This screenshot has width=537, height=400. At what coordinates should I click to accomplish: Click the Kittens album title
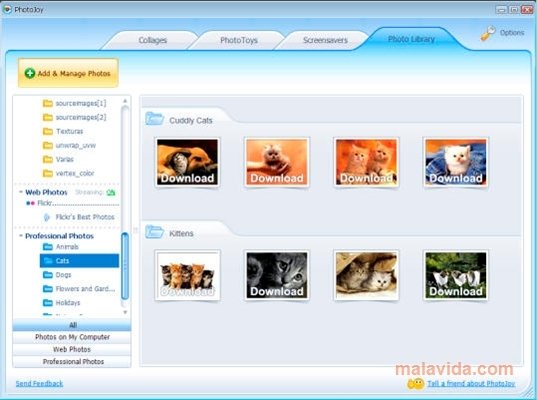(x=181, y=234)
